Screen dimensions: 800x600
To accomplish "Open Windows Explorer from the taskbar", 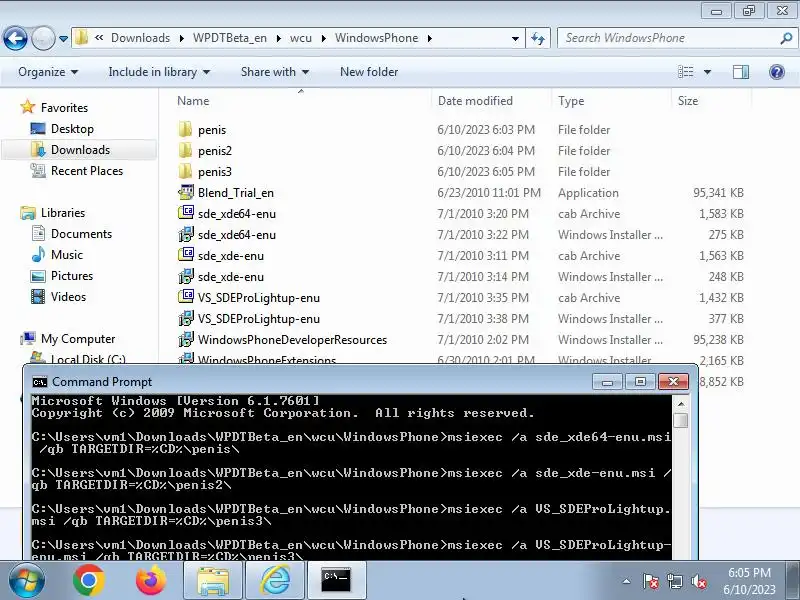I will [213, 581].
